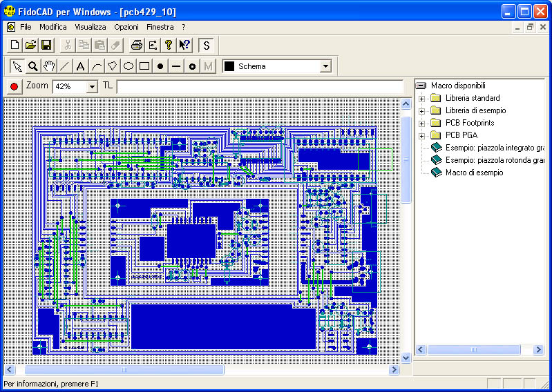
Task: Select the magnifier zoom tool
Action: 33,66
